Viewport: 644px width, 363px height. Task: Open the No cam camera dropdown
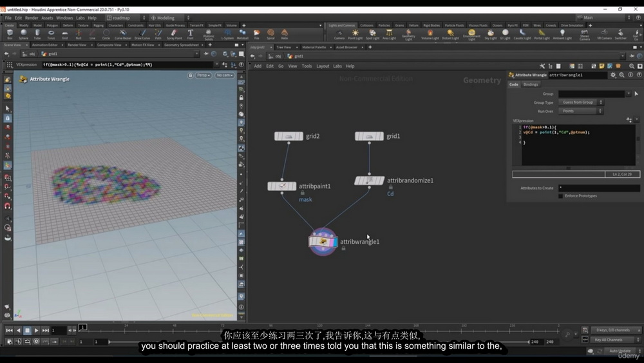click(225, 75)
